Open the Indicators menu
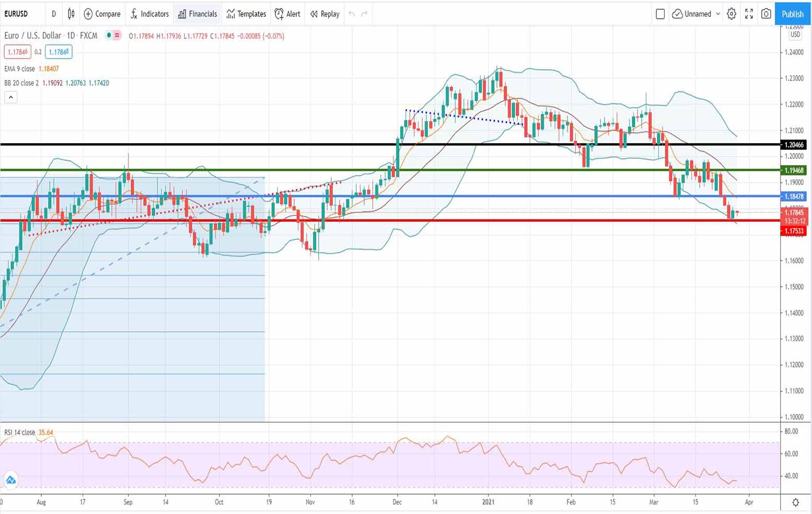Screen dimensions: 812x514 click(149, 14)
